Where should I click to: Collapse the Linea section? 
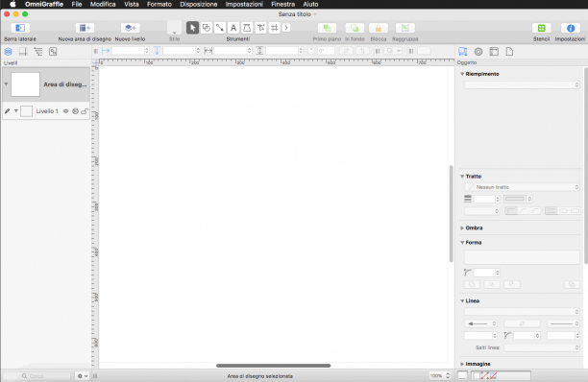[x=462, y=301]
